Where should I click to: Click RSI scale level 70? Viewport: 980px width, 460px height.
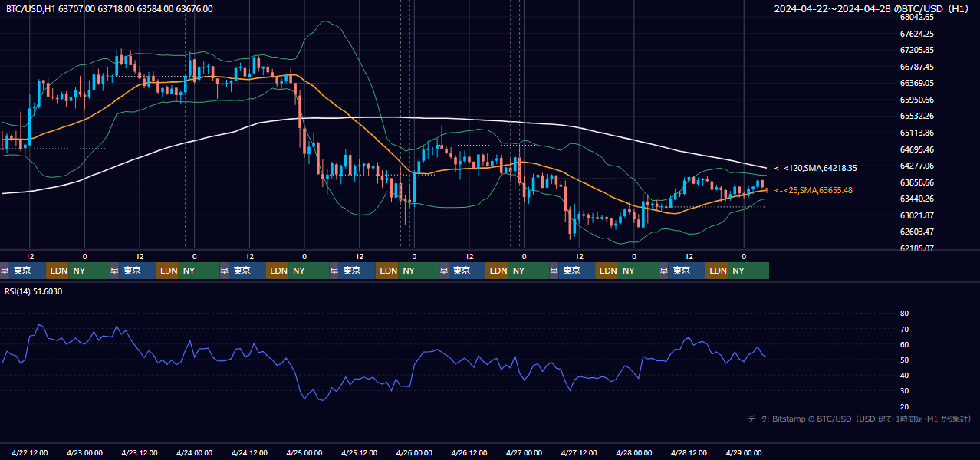pos(904,329)
